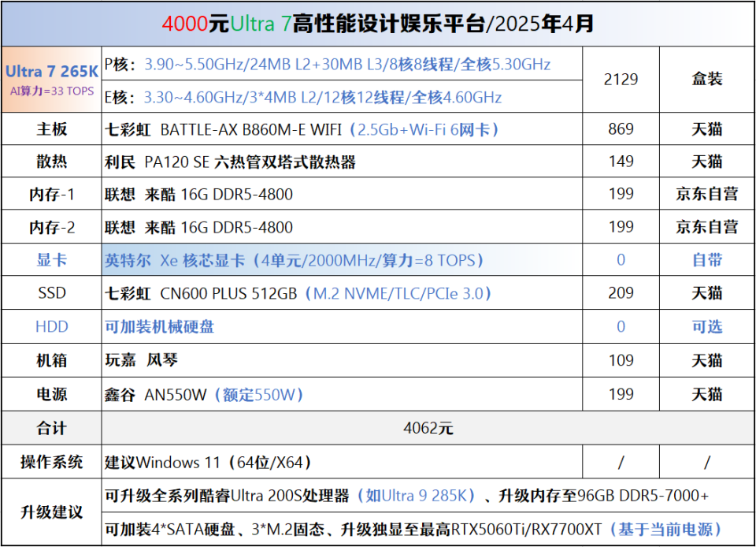The image size is (756, 547).
Task: Select the 'Ultra 7 265K' CPU cell
Action: pos(52,80)
